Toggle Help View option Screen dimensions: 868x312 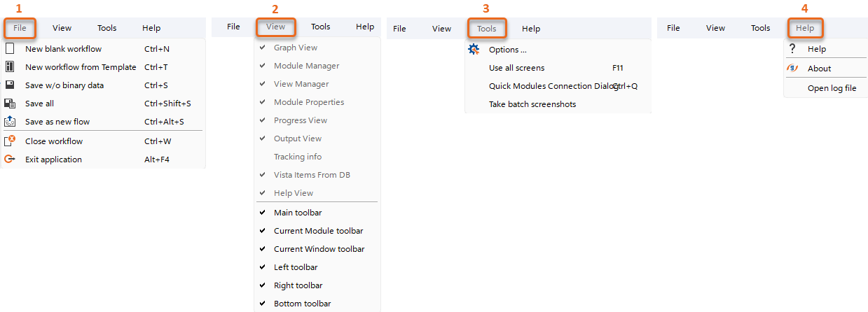pyautogui.click(x=317, y=193)
